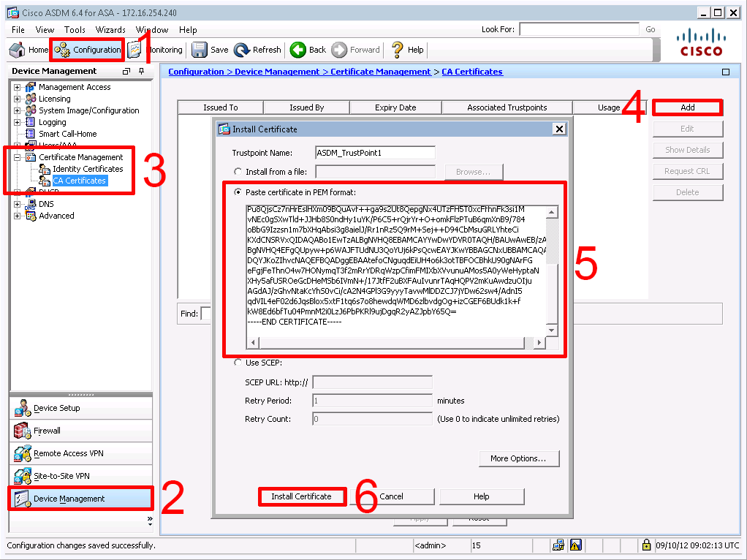
Task: Select 'Paste certificate in PEM format' radio button
Action: [238, 192]
